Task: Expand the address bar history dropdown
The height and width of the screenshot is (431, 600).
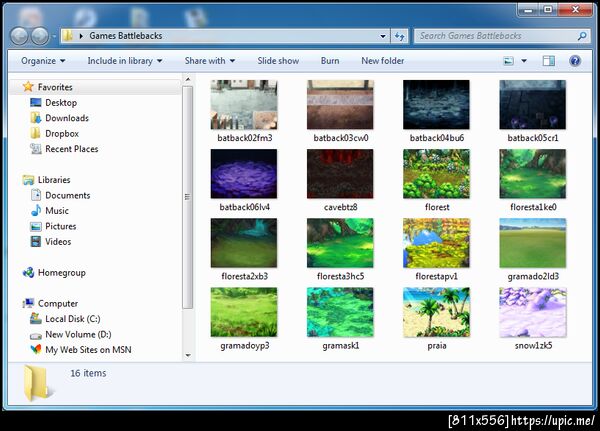Action: click(x=383, y=36)
